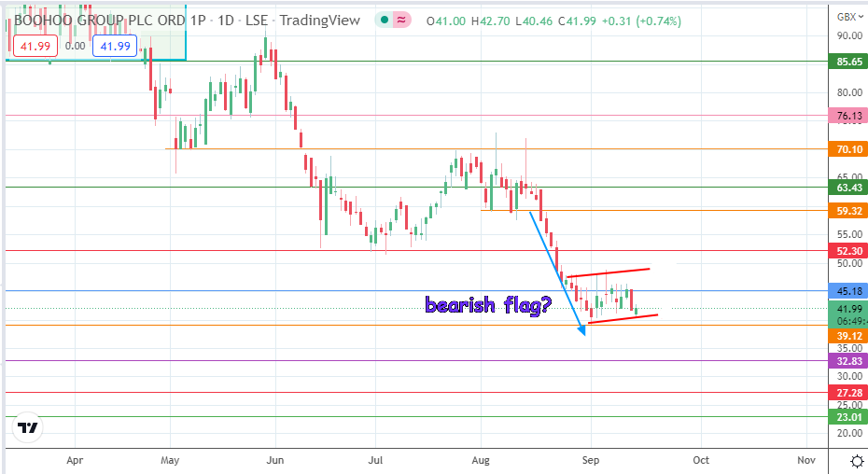This screenshot has height=474, width=868.
Task: Click the red sell price 41.99 button
Action: pyautogui.click(x=35, y=46)
